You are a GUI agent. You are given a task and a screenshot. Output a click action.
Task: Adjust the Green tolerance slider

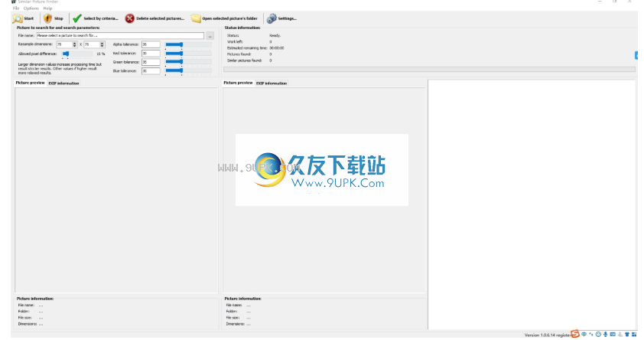tap(188, 62)
